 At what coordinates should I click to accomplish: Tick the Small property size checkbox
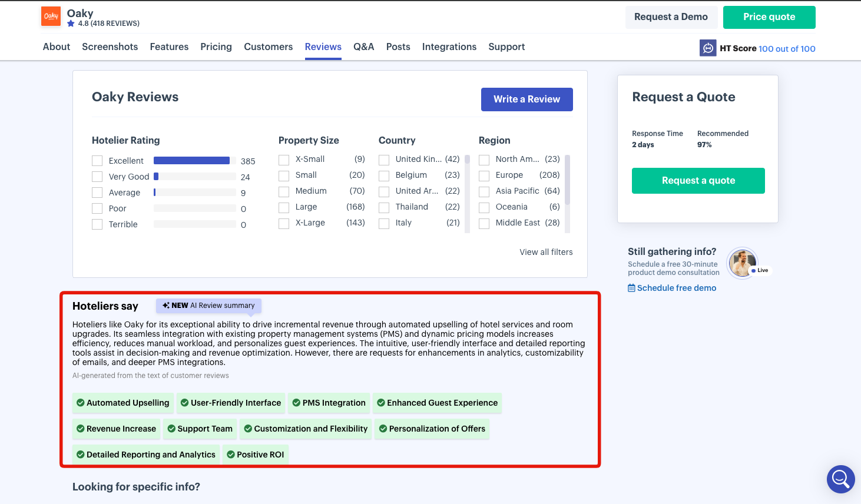(x=284, y=175)
